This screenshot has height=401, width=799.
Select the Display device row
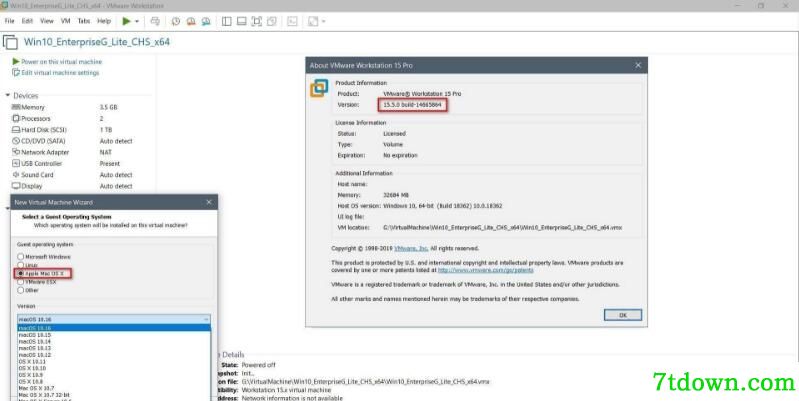point(71,186)
